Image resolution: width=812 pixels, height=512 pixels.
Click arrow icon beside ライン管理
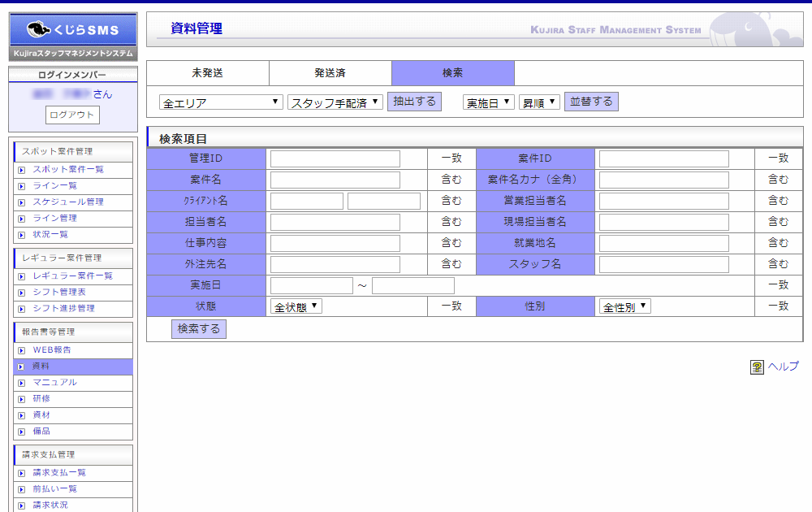tap(22, 219)
